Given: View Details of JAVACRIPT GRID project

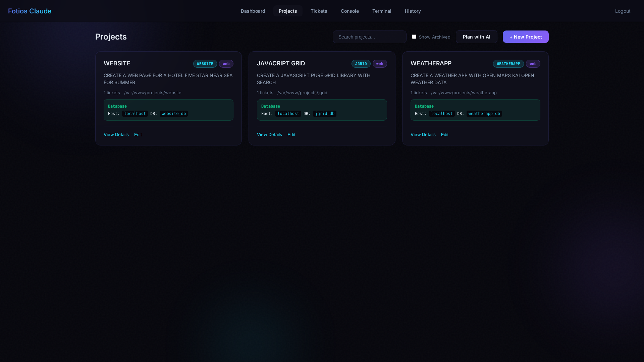Looking at the screenshot, I should tap(269, 134).
